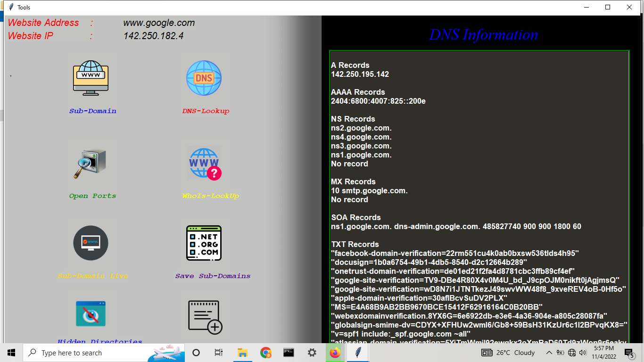Viewport: 644px width, 362px height.
Task: Open Settings gear in taskbar
Action: pos(312,353)
